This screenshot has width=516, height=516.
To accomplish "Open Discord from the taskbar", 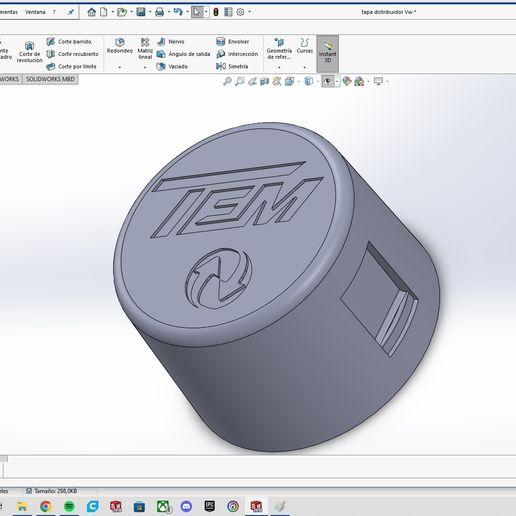I will [x=186, y=506].
